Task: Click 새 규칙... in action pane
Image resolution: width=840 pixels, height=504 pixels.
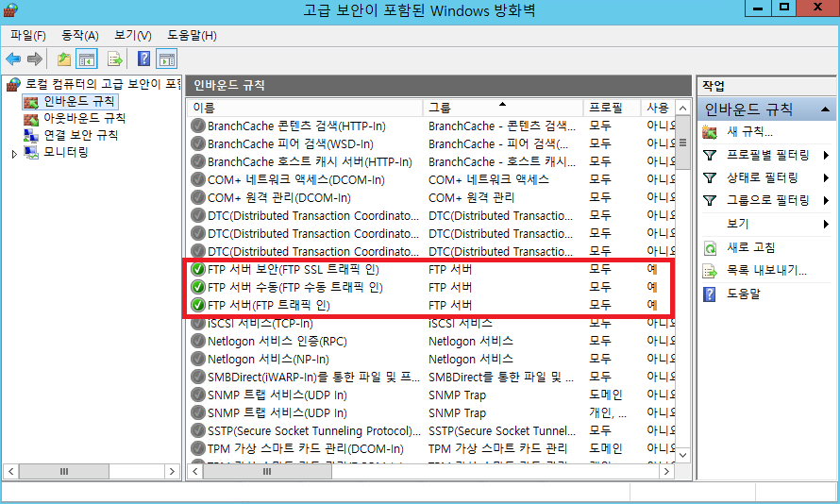Action: click(749, 132)
